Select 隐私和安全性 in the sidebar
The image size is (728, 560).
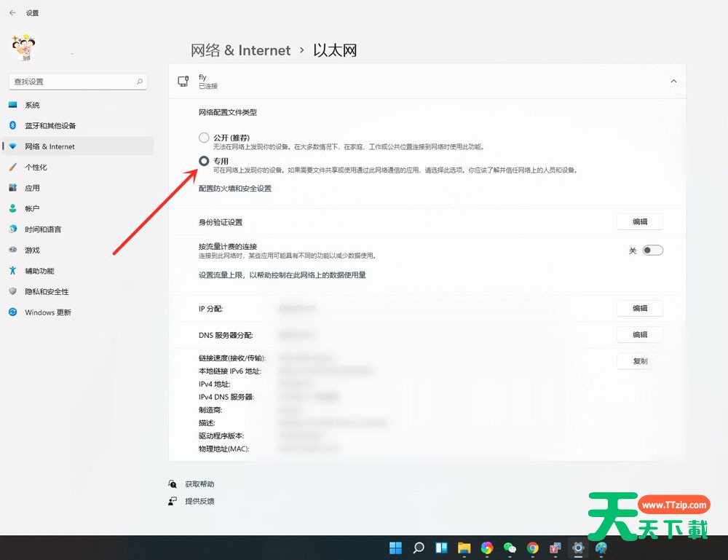point(47,291)
